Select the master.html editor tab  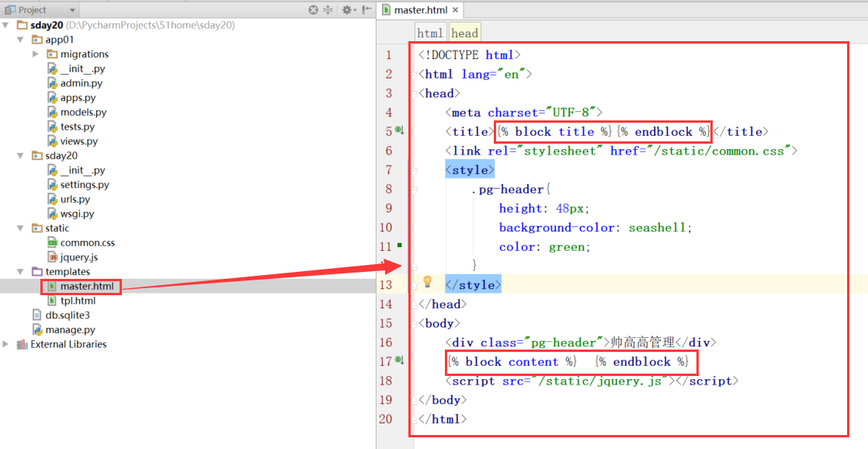click(x=419, y=10)
